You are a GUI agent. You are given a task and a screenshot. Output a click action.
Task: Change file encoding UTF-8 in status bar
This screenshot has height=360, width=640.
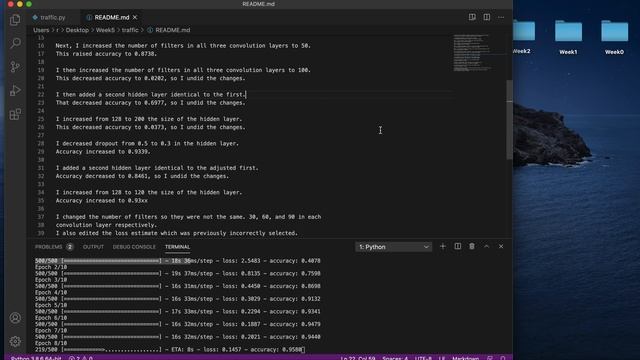[x=423, y=358]
